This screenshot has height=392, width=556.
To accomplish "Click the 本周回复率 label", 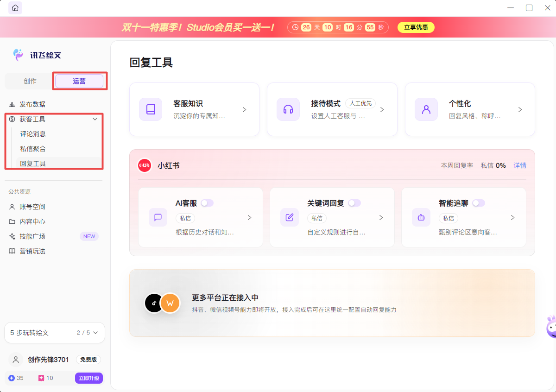I will tap(457, 165).
